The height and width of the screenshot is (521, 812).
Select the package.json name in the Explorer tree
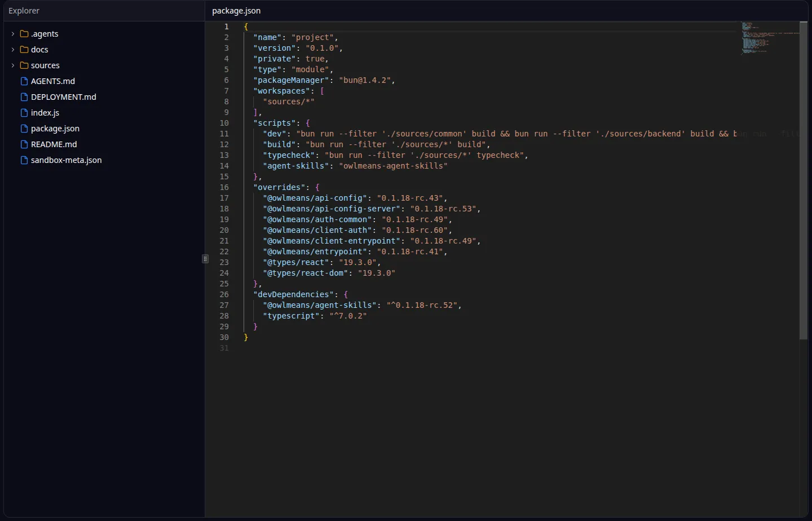(x=55, y=129)
